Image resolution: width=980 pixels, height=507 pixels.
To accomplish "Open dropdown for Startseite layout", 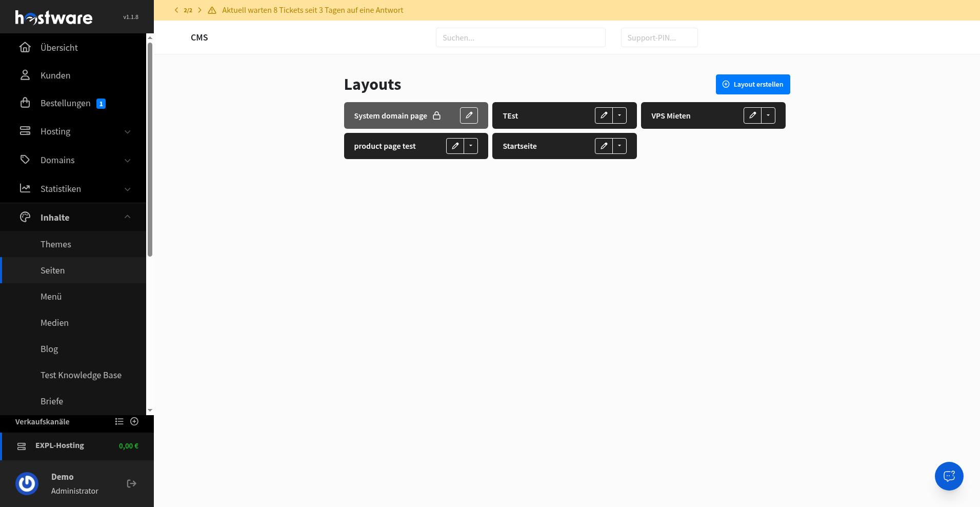I will pos(619,146).
